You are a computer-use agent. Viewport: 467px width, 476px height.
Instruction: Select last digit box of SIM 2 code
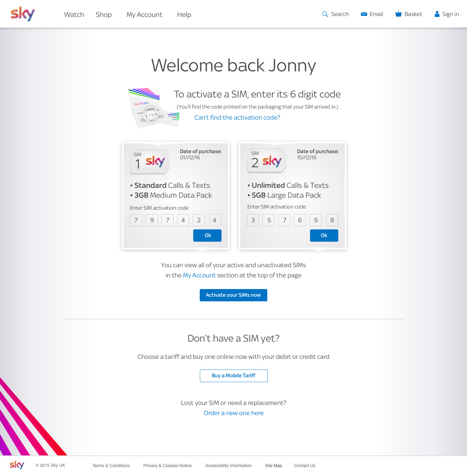pyautogui.click(x=332, y=220)
